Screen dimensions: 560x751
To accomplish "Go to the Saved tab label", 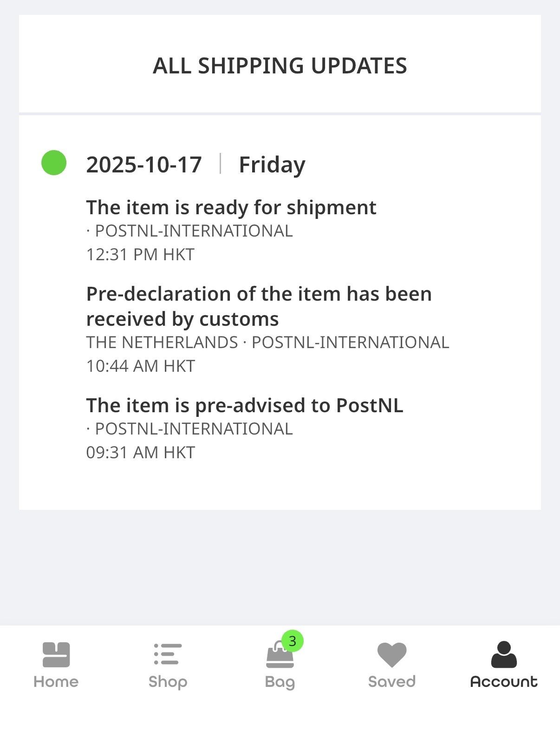I will click(391, 682).
